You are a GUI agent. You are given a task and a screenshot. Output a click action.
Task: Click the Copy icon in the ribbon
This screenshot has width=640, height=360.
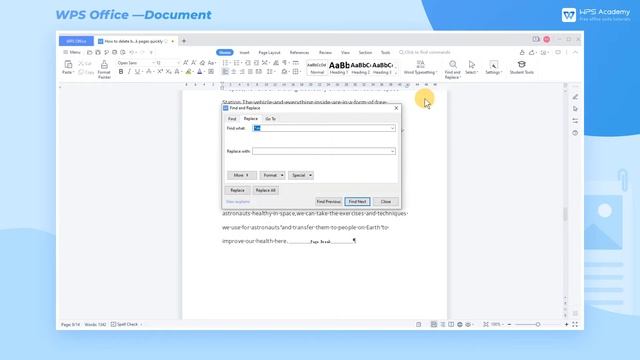coord(86,72)
